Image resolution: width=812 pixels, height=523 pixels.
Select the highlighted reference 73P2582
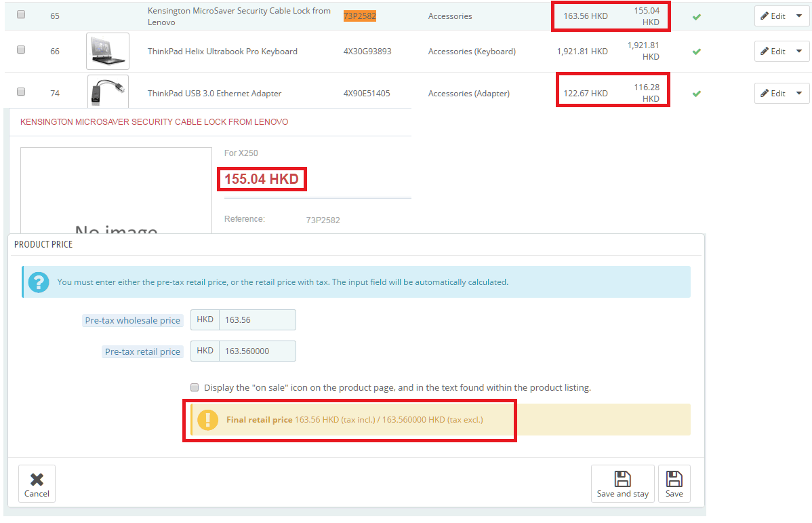click(360, 16)
